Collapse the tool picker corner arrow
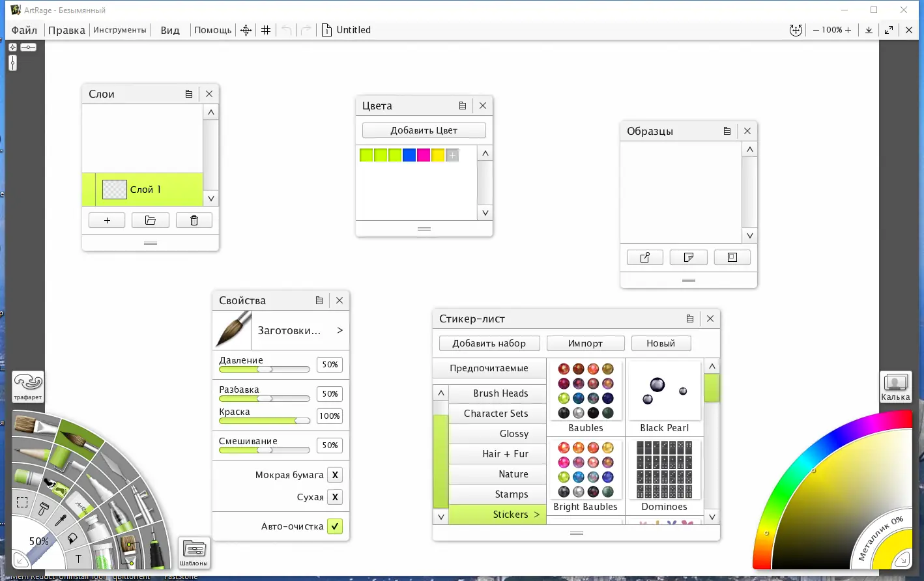The width and height of the screenshot is (924, 581). (20, 560)
